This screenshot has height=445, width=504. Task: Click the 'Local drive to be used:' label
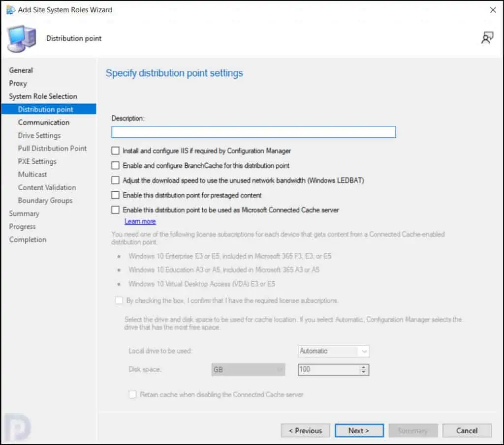click(x=160, y=351)
